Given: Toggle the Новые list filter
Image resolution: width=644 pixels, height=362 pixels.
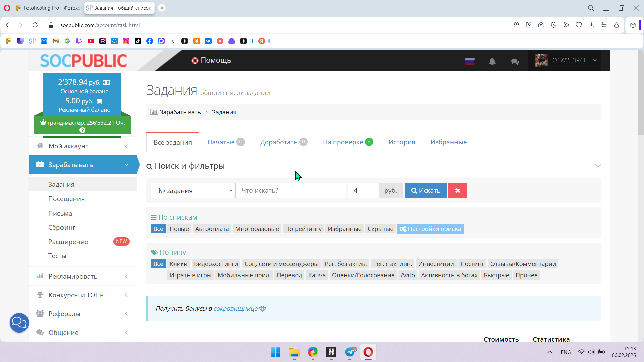Looking at the screenshot, I should pos(179,229).
